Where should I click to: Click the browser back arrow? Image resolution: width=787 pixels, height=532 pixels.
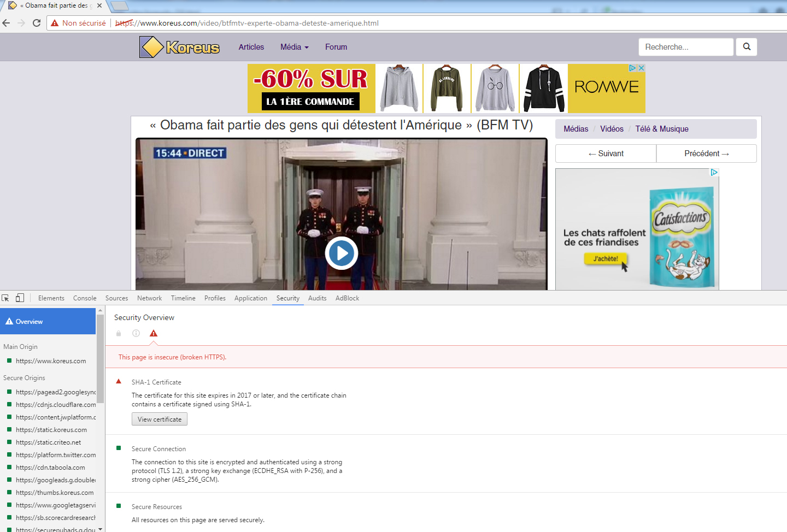[7, 23]
